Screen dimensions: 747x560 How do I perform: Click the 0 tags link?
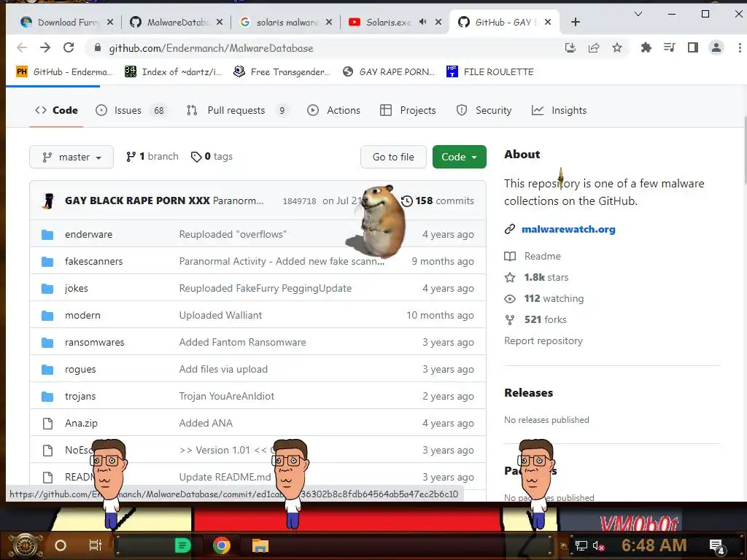212,156
